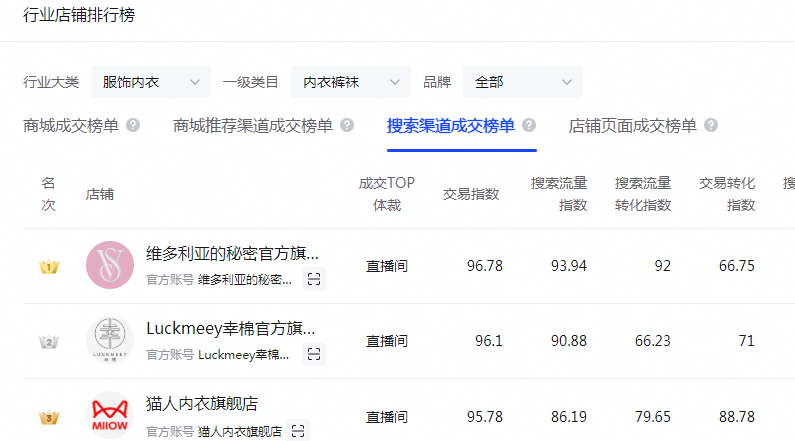Click 88.78 交易转化指数 value
Screen dimensions: 795x441
[x=737, y=417]
